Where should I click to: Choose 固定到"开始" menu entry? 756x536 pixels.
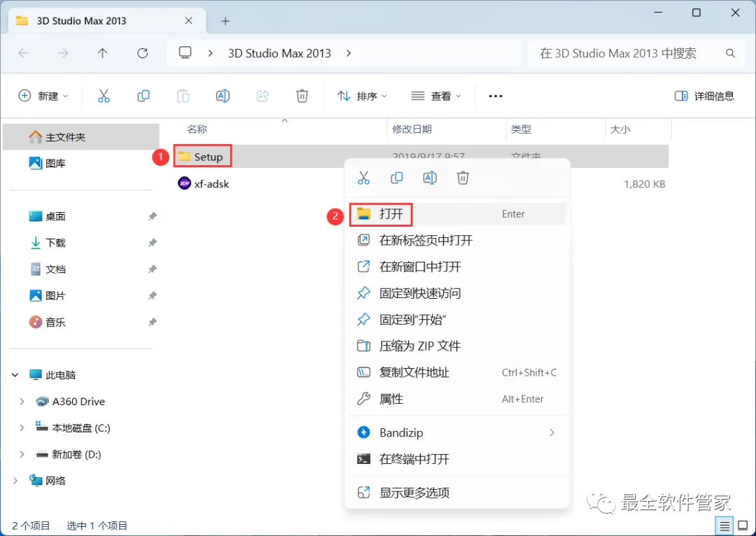(456, 320)
